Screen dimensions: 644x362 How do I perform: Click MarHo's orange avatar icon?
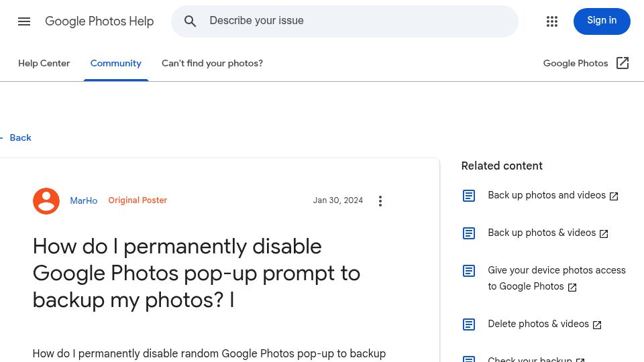tap(46, 200)
